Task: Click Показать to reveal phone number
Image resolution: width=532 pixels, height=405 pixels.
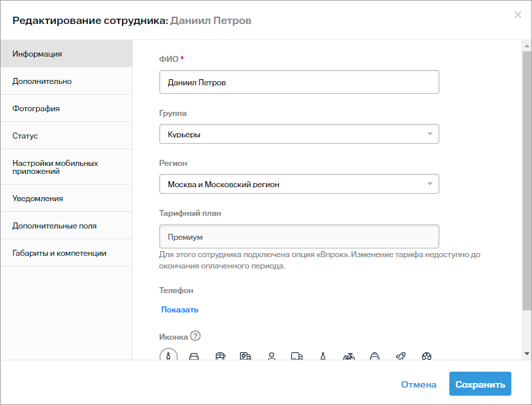Action: (180, 310)
